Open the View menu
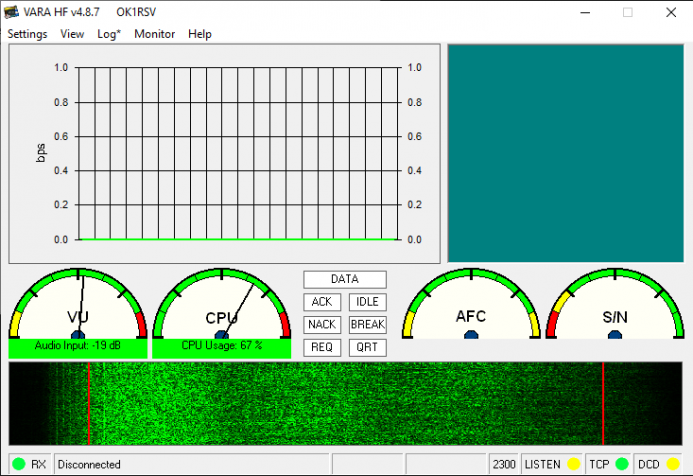This screenshot has height=476, width=693. pos(72,34)
